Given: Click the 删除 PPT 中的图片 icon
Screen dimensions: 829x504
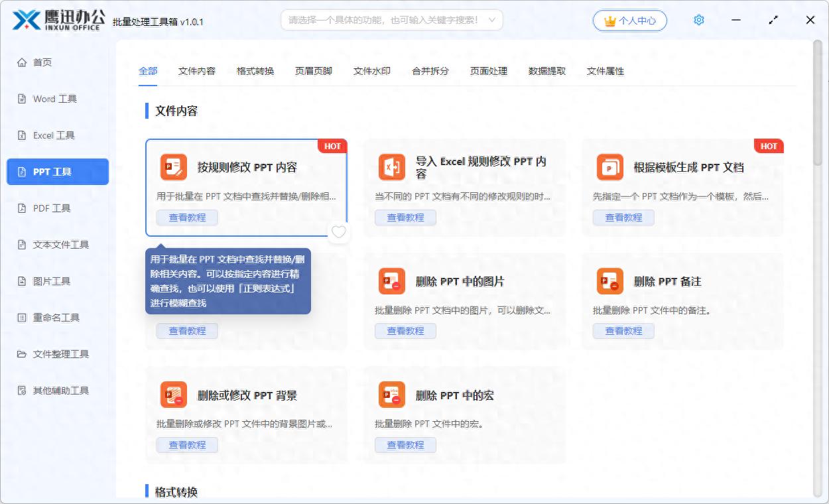Looking at the screenshot, I should pyautogui.click(x=391, y=281).
